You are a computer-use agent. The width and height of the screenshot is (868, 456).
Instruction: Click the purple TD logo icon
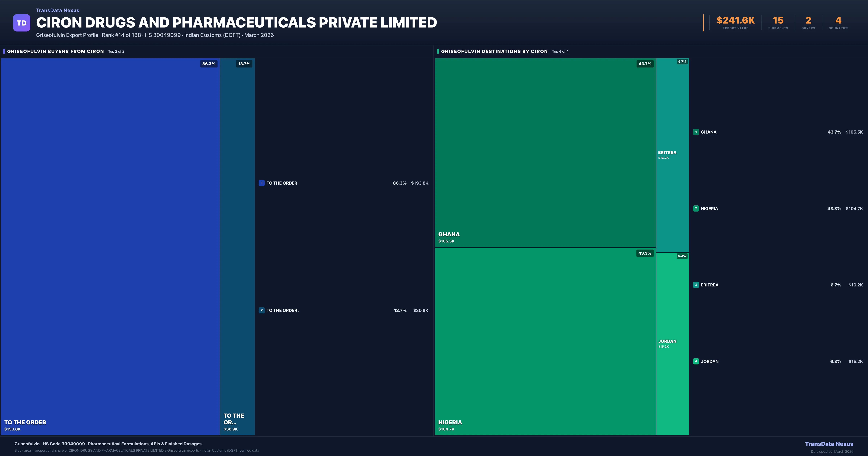coord(22,23)
